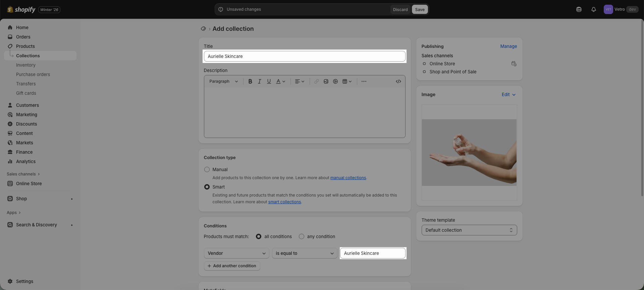This screenshot has width=644, height=290.
Task: Open Inventory in the sidebar
Action: click(25, 65)
